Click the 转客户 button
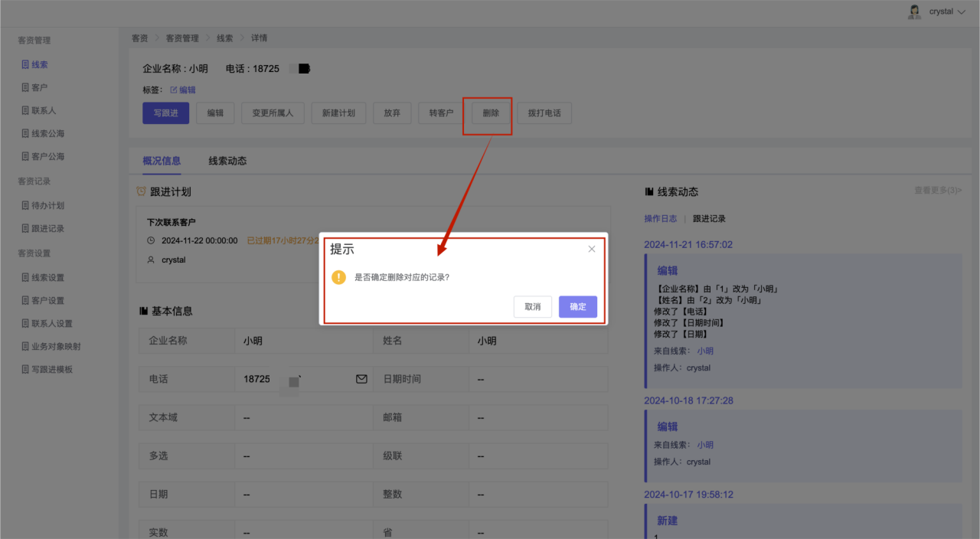This screenshot has height=539, width=980. point(441,113)
